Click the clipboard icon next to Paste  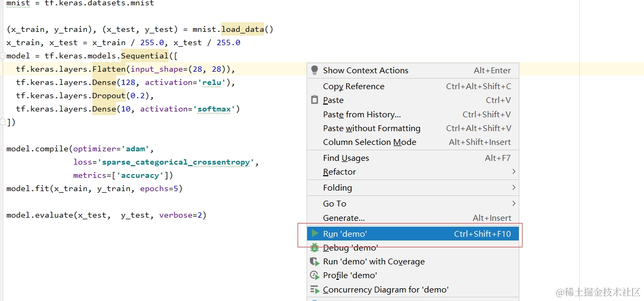315,100
